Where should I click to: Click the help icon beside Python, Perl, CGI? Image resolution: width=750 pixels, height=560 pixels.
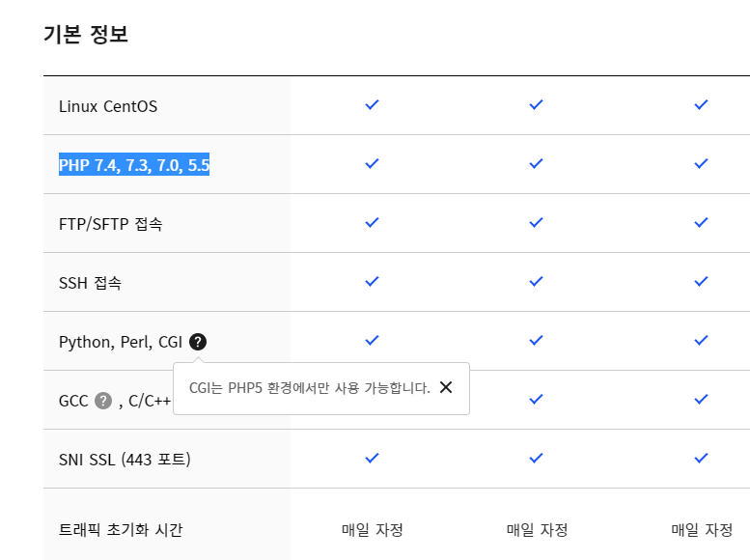198,342
